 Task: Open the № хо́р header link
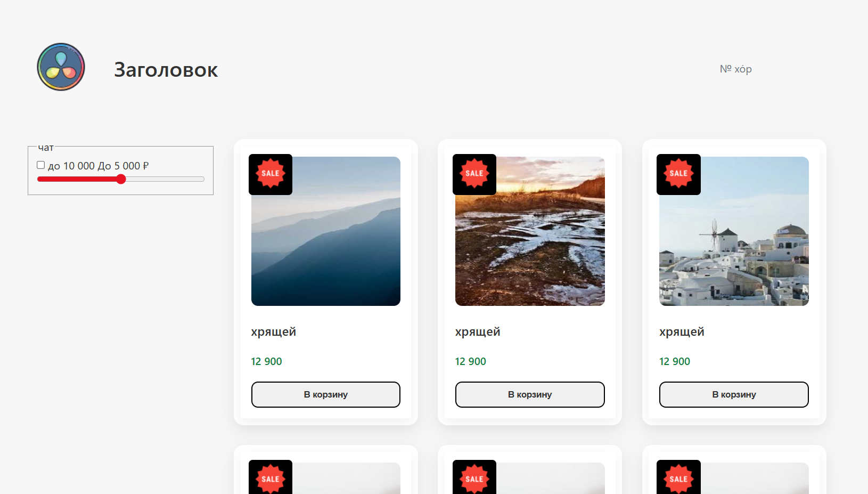pyautogui.click(x=735, y=69)
